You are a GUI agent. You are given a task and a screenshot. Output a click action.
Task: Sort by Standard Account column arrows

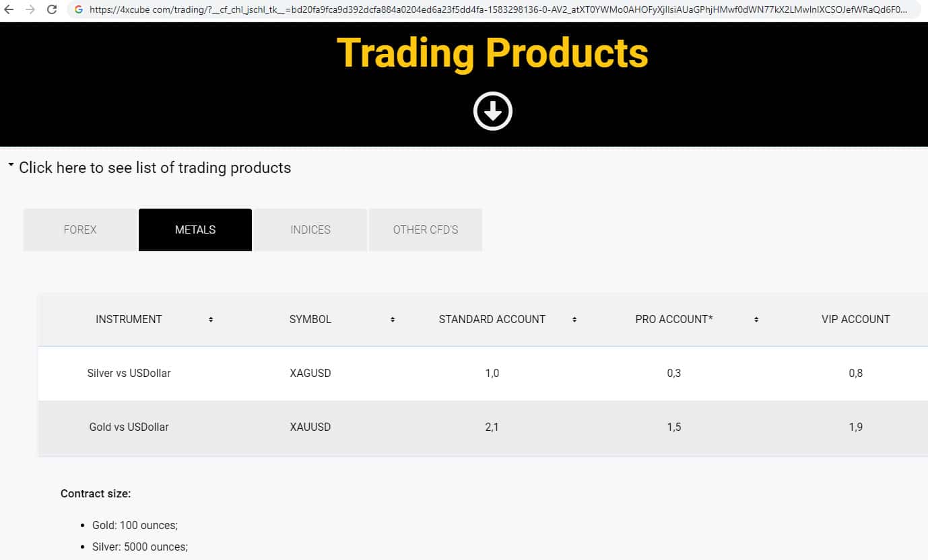[574, 320]
